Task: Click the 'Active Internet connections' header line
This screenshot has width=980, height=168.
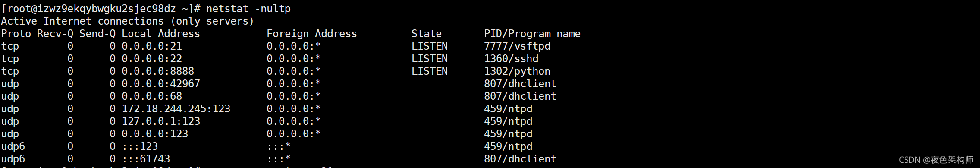Action: point(128,21)
